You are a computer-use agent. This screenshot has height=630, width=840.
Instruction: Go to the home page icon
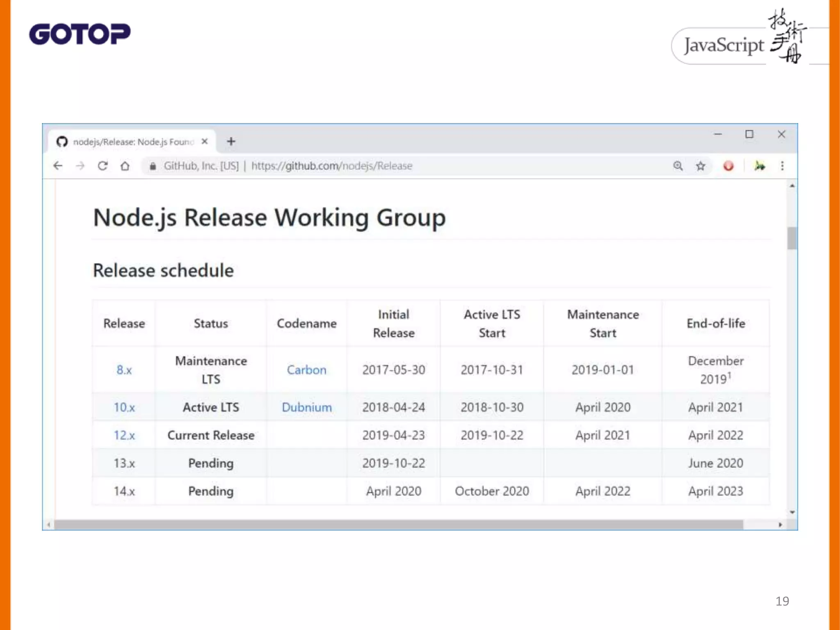[125, 166]
